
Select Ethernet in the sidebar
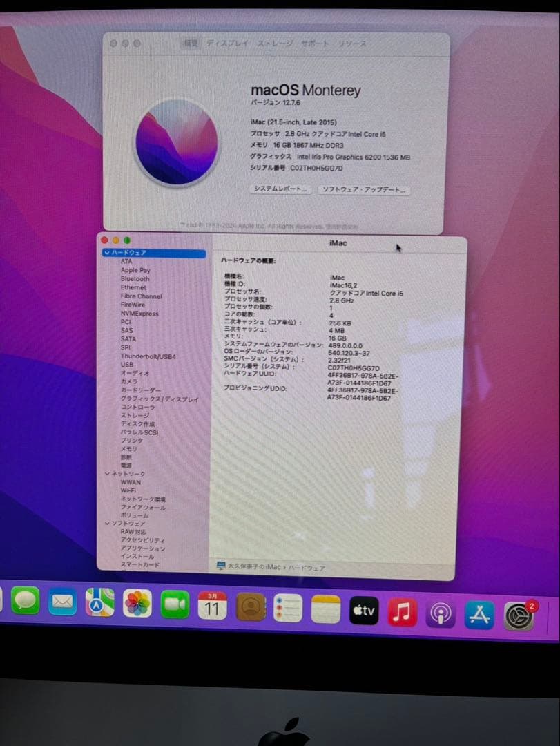pos(133,287)
